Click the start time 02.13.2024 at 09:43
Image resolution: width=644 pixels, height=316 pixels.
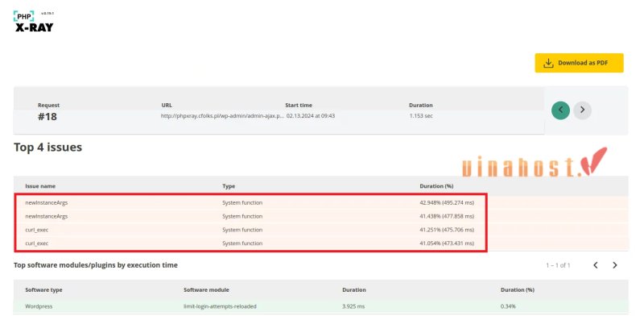point(311,116)
